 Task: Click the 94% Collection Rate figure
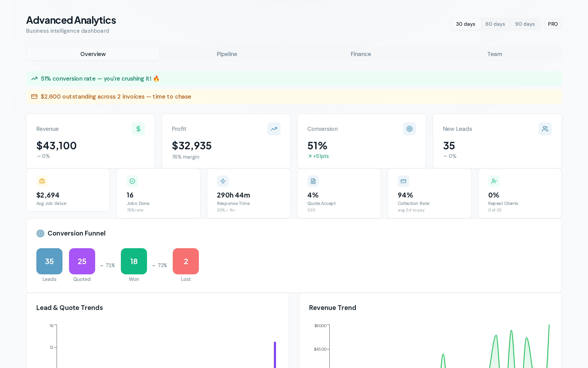[405, 195]
